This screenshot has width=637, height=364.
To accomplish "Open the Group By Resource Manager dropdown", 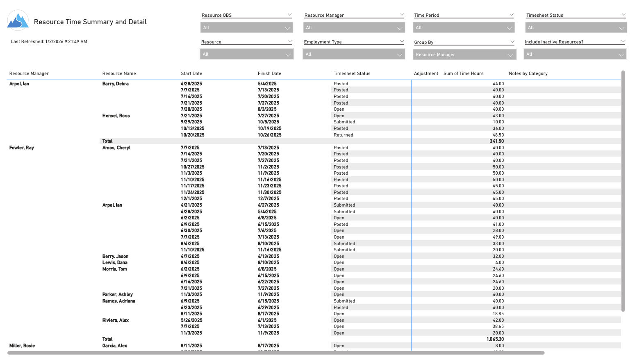I will click(464, 55).
